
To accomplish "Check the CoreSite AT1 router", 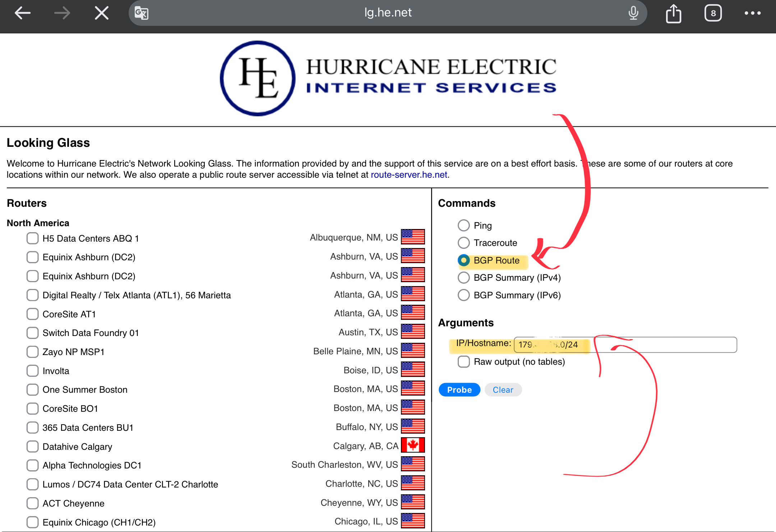I will tap(33, 314).
